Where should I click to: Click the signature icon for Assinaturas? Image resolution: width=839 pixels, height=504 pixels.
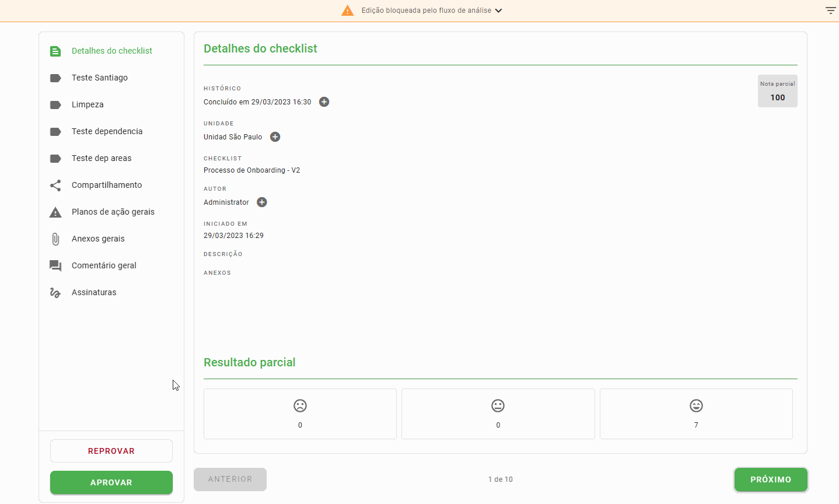[55, 293]
